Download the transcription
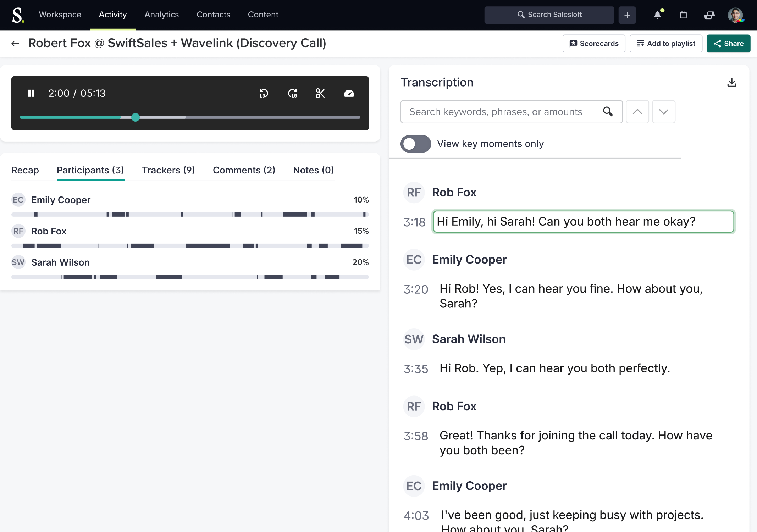This screenshot has width=757, height=532. tap(731, 83)
